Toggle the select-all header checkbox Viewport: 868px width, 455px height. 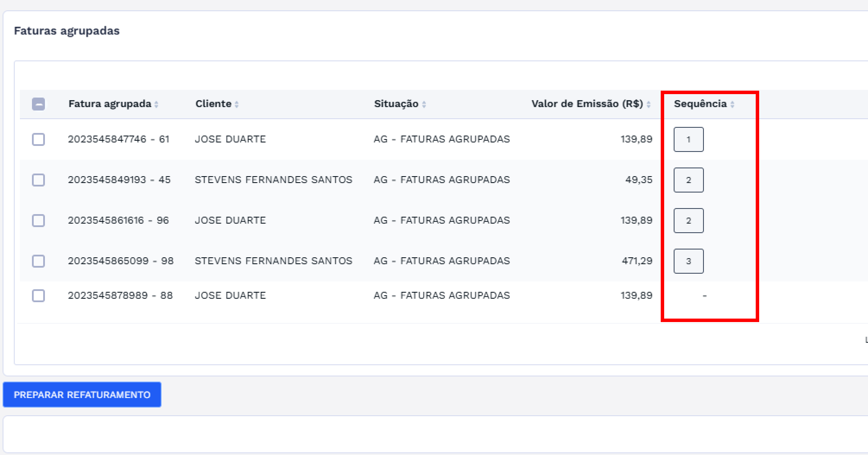[38, 104]
